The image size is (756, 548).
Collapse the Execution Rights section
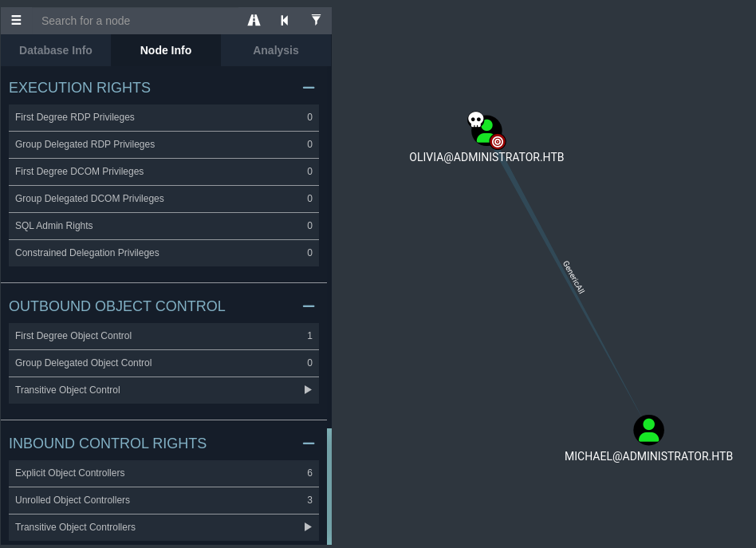pos(309,88)
